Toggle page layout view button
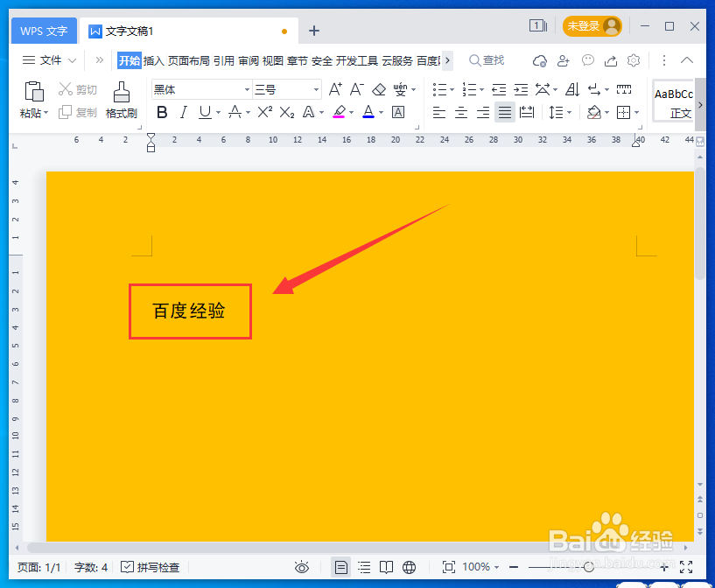The height and width of the screenshot is (588, 715). click(340, 567)
